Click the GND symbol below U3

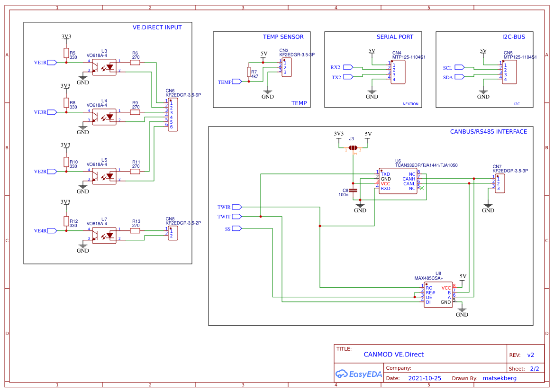pos(83,77)
